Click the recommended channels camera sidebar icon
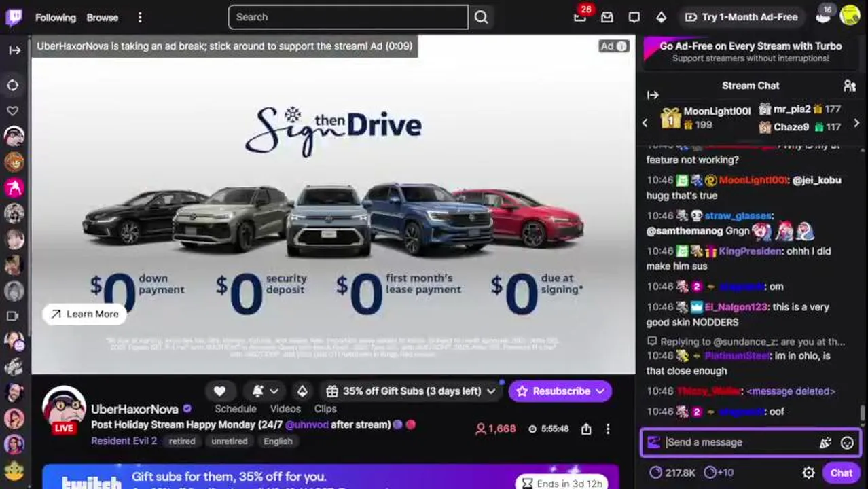868x489 pixels. click(12, 316)
